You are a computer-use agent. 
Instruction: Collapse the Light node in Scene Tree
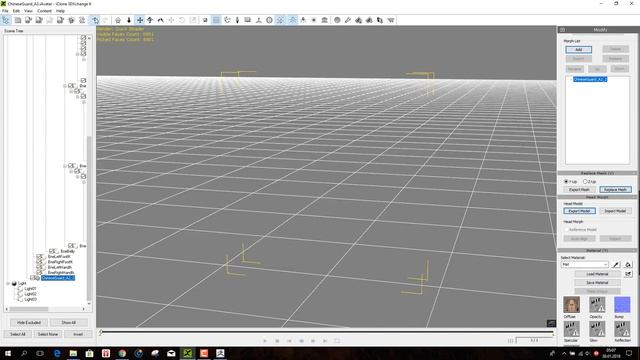[x=8, y=283]
